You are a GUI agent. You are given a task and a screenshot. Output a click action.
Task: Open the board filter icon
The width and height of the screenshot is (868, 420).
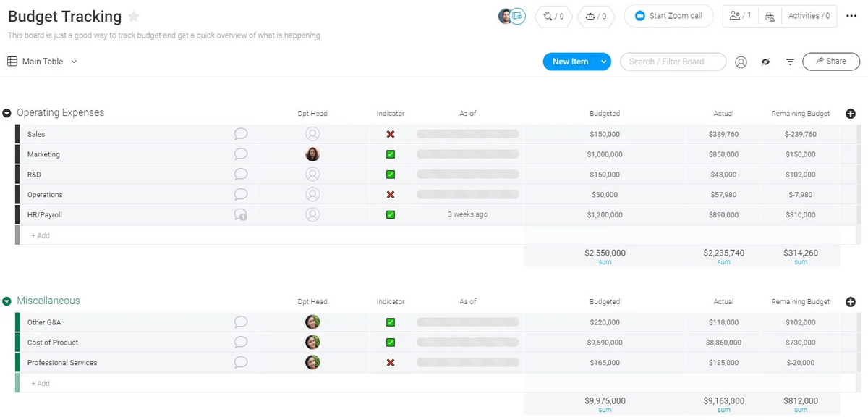click(x=790, y=62)
